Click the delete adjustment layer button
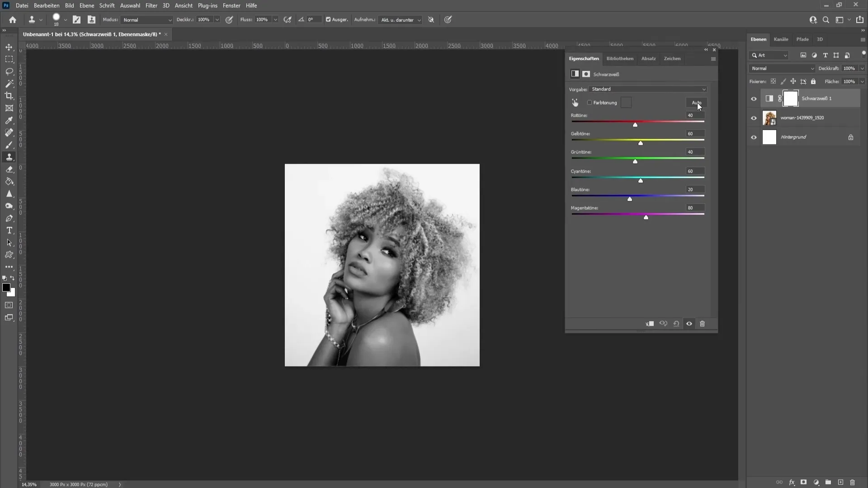 (x=703, y=324)
